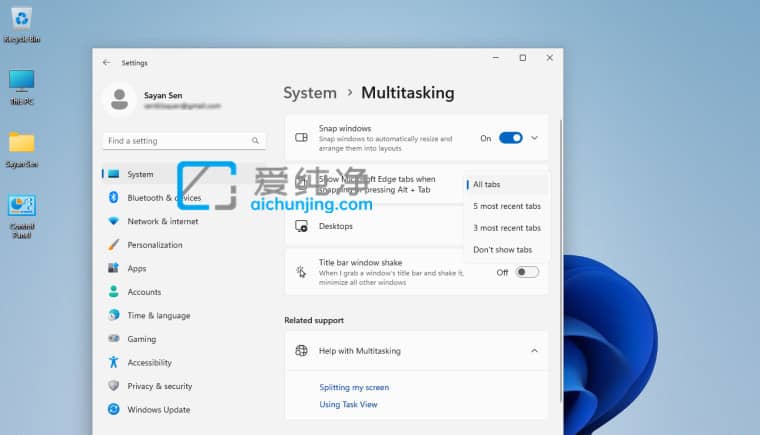Open Privacy & security settings
The height and width of the screenshot is (435, 760).
point(184,386)
